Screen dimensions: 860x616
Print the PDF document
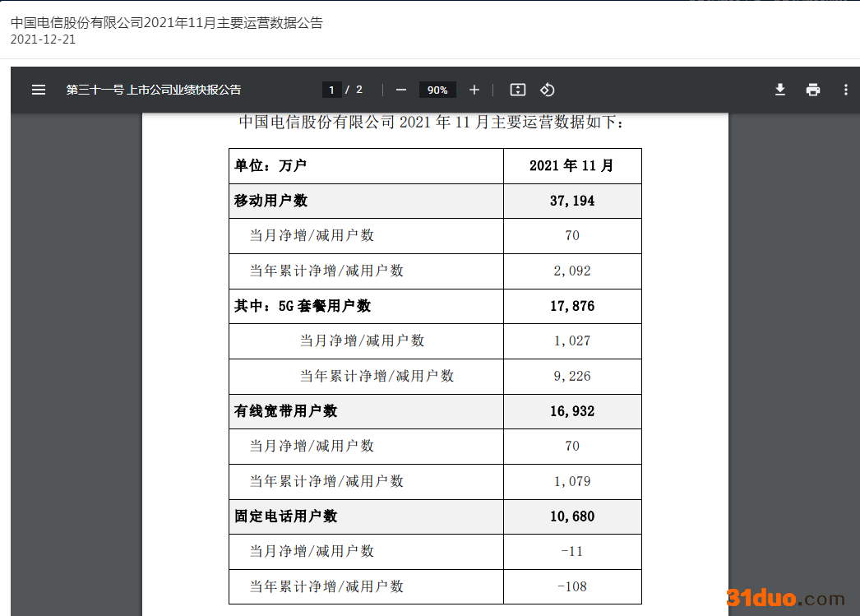[x=813, y=90]
